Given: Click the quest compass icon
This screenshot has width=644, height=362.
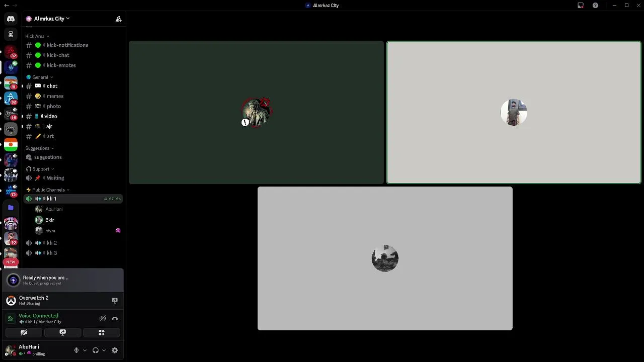Looking at the screenshot, I should tap(14, 280).
